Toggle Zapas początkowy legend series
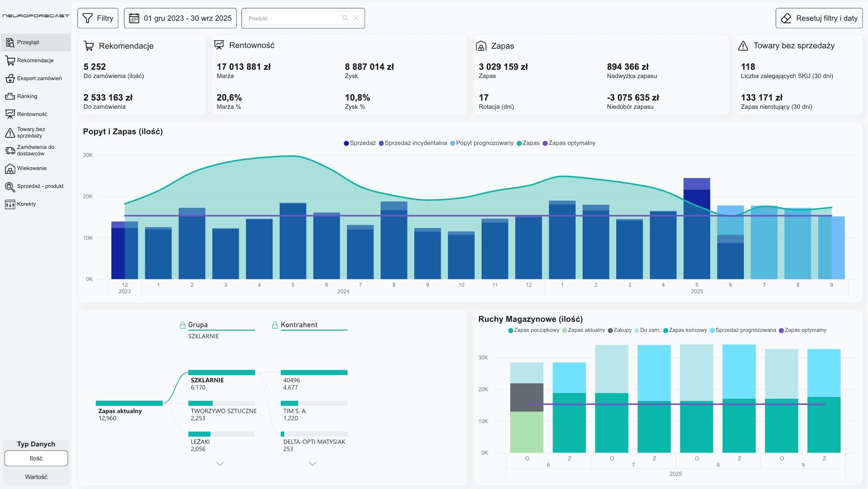 pos(534,330)
